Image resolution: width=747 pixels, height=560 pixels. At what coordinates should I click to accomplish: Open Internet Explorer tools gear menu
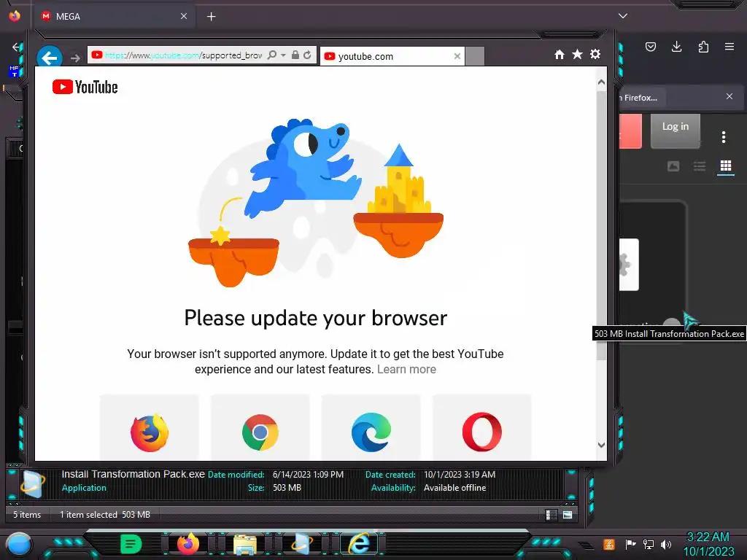pos(595,54)
